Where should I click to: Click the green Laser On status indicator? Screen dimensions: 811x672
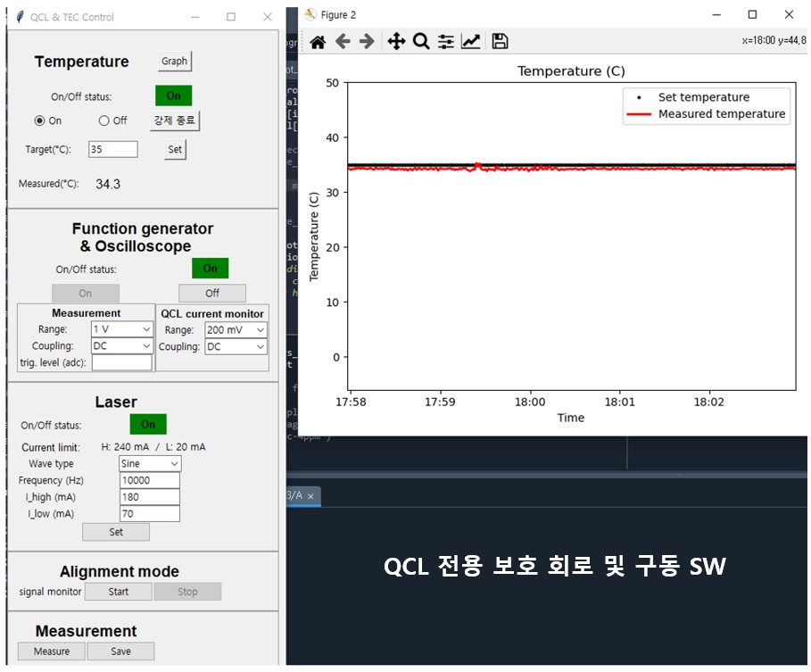(148, 424)
